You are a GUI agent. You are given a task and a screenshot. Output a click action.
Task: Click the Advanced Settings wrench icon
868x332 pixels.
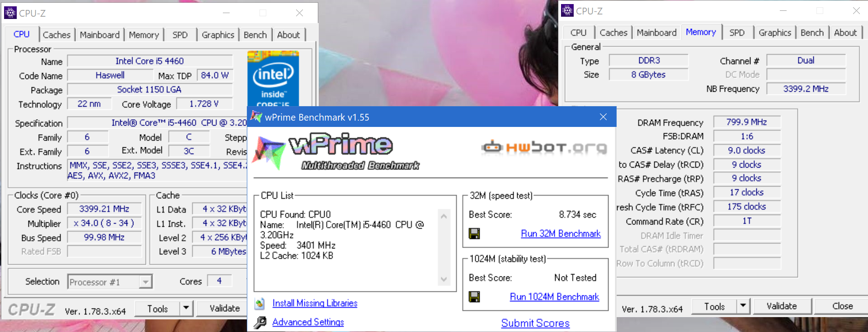pos(260,322)
